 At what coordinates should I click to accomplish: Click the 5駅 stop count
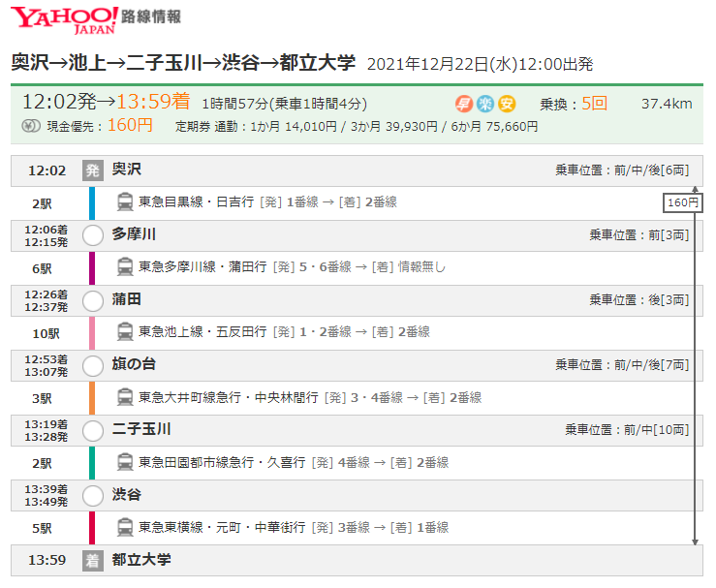[x=42, y=529]
